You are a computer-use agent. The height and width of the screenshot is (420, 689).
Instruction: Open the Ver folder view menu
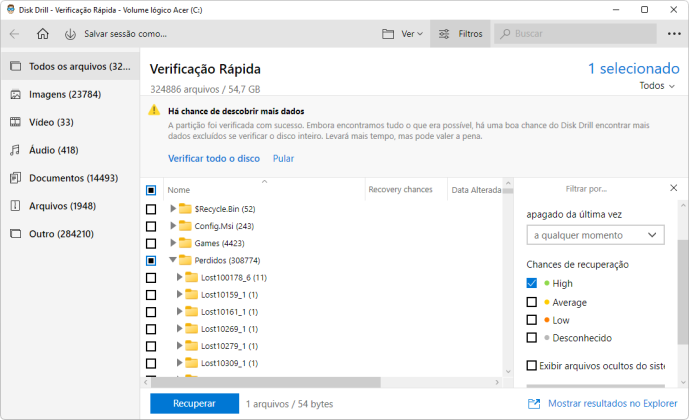[x=402, y=34]
